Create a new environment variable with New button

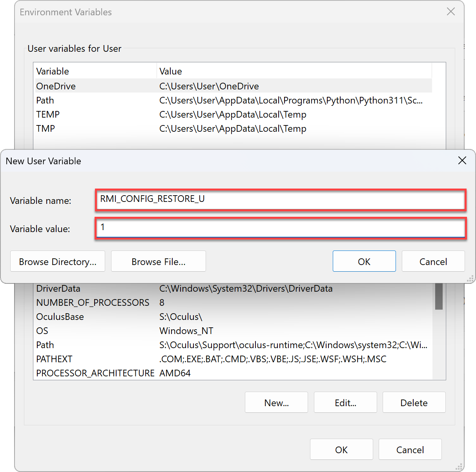coord(276,402)
